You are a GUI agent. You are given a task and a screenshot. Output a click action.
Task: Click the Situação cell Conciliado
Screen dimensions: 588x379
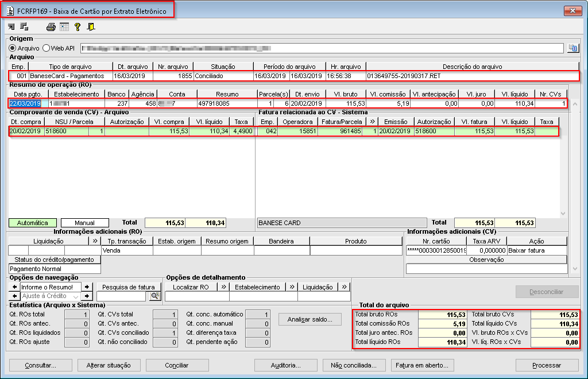point(223,76)
